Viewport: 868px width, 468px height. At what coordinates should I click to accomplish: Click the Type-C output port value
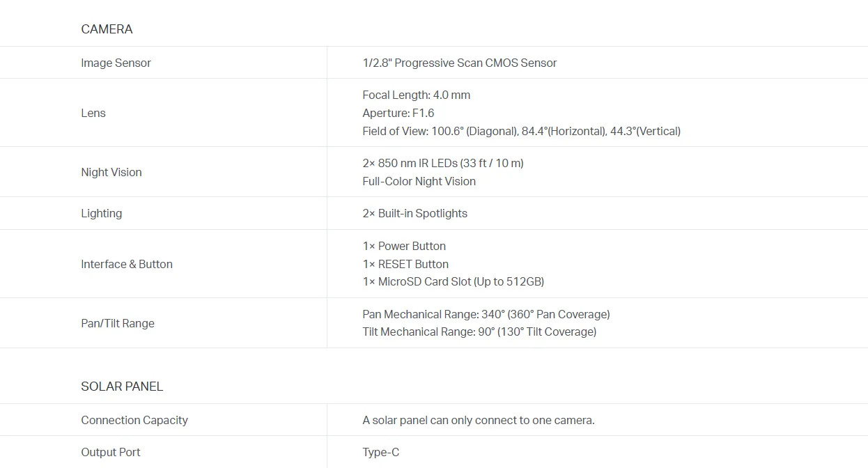[x=380, y=452]
